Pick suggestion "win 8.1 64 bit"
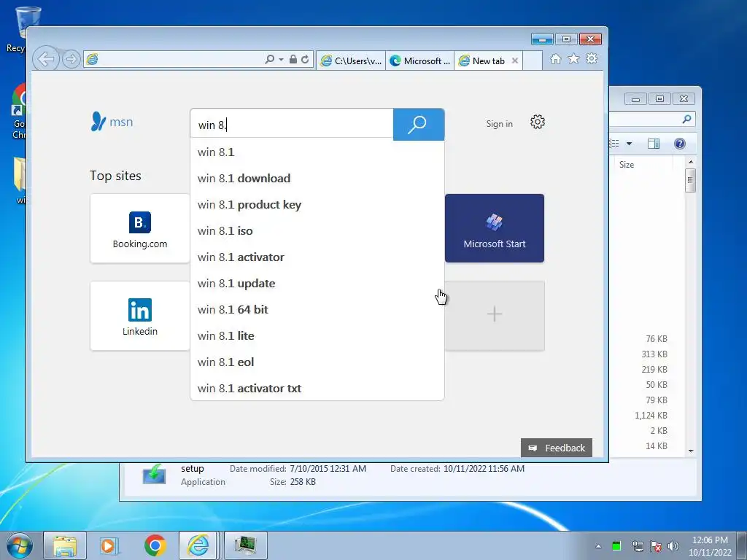This screenshot has width=747, height=560. point(317,309)
